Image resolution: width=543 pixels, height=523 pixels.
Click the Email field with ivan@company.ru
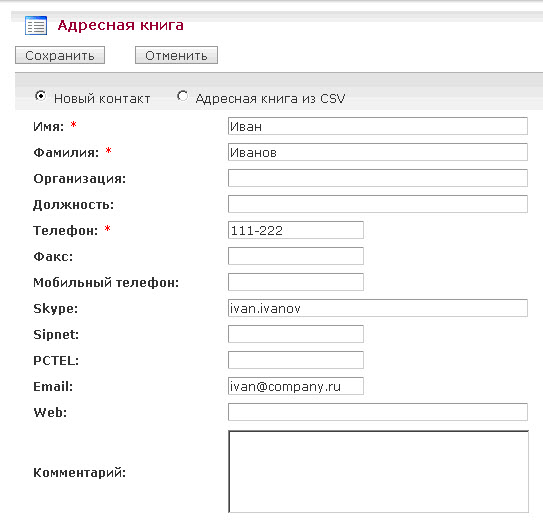click(296, 386)
